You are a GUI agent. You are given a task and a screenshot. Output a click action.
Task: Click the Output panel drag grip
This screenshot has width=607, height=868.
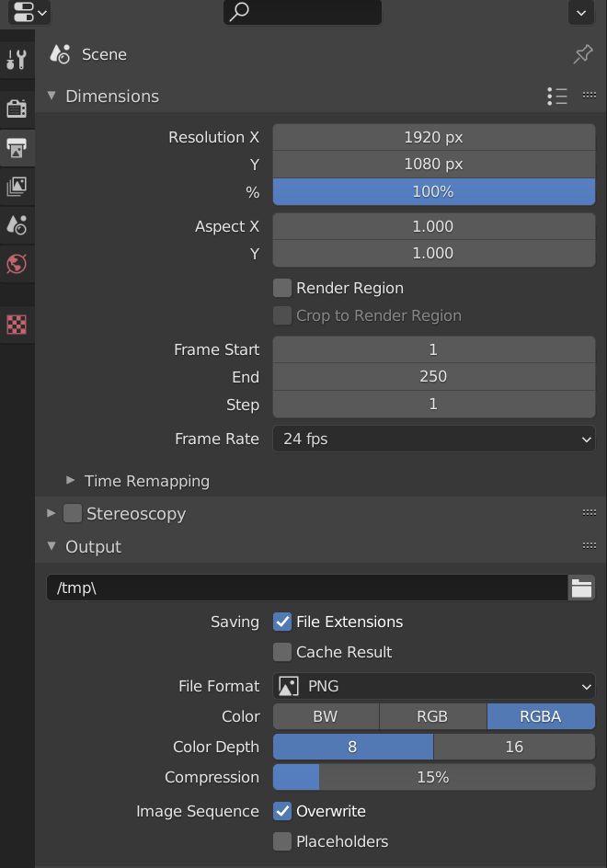coord(590,546)
